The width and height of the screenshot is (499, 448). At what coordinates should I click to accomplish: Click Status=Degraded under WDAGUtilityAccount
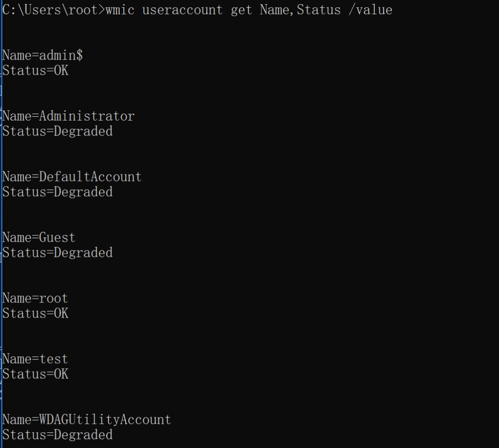pos(57,435)
